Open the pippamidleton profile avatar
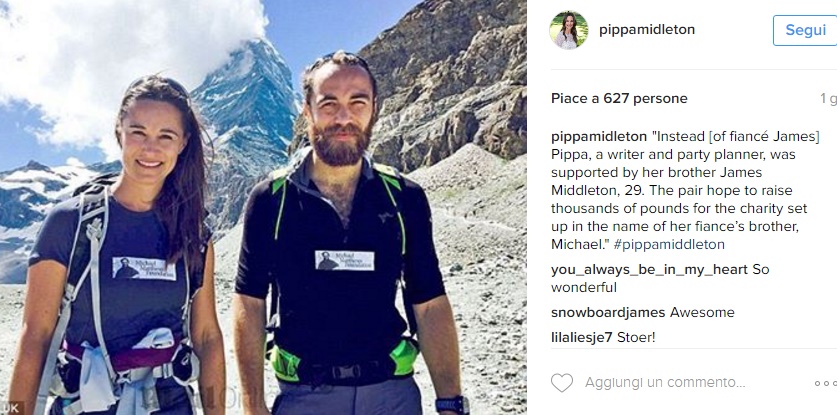Screen dimensions: 837x415 [569, 30]
